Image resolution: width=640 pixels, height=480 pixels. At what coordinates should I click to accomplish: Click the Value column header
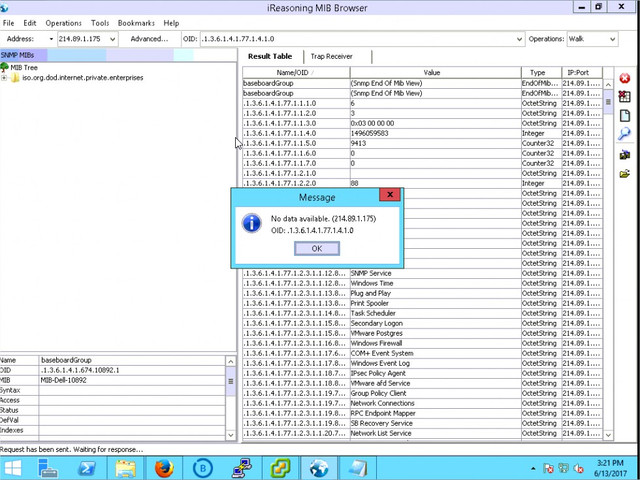[x=436, y=73]
